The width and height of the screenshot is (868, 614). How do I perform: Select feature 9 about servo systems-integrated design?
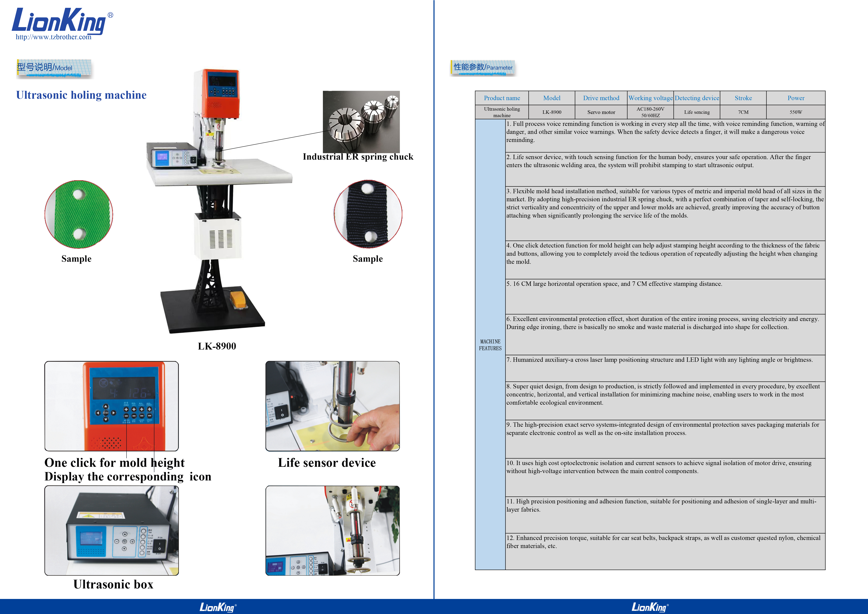coord(665,439)
